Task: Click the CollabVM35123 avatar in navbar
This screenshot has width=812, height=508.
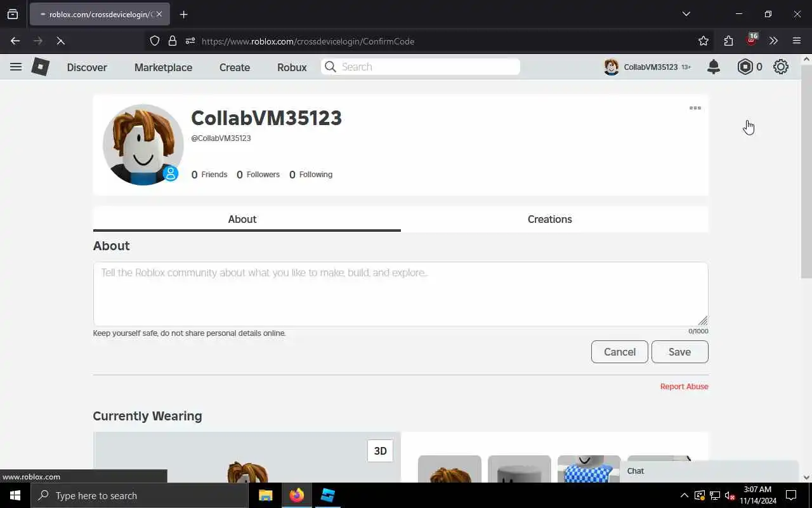Action: 612,67
